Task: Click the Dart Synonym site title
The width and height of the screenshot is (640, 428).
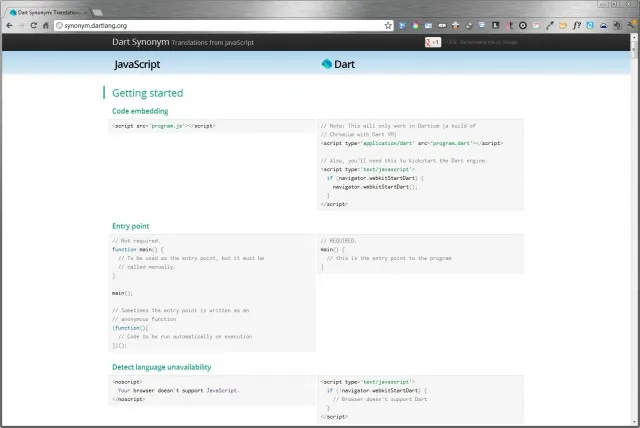Action: [140, 42]
